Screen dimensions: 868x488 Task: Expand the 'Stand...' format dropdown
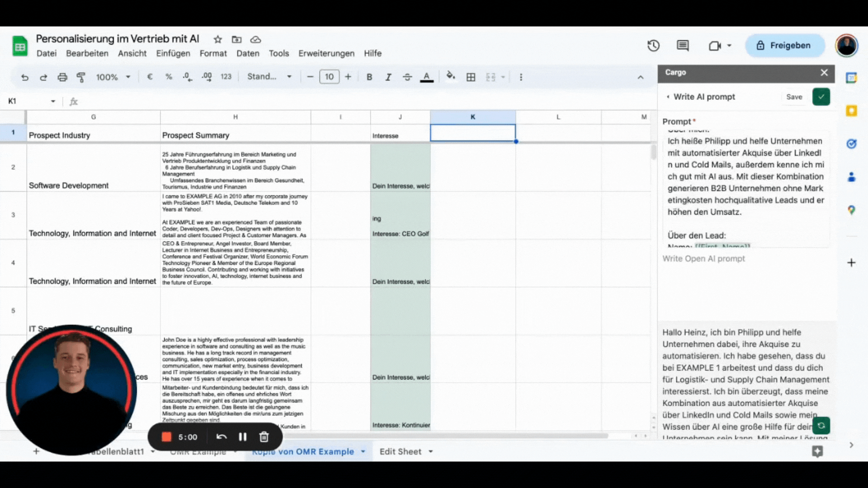point(269,77)
